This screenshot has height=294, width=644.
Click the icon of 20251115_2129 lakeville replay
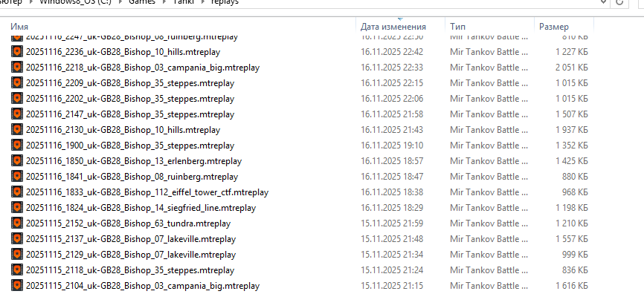pyautogui.click(x=17, y=254)
